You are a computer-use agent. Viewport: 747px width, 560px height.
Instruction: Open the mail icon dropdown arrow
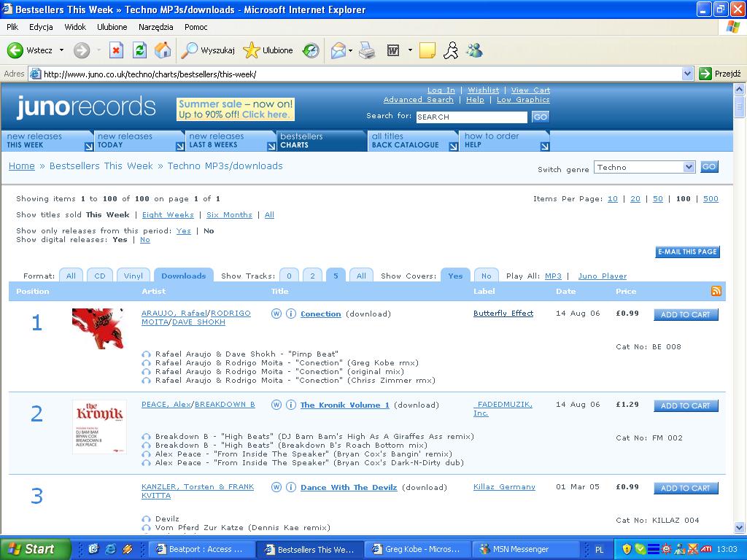(x=351, y=50)
